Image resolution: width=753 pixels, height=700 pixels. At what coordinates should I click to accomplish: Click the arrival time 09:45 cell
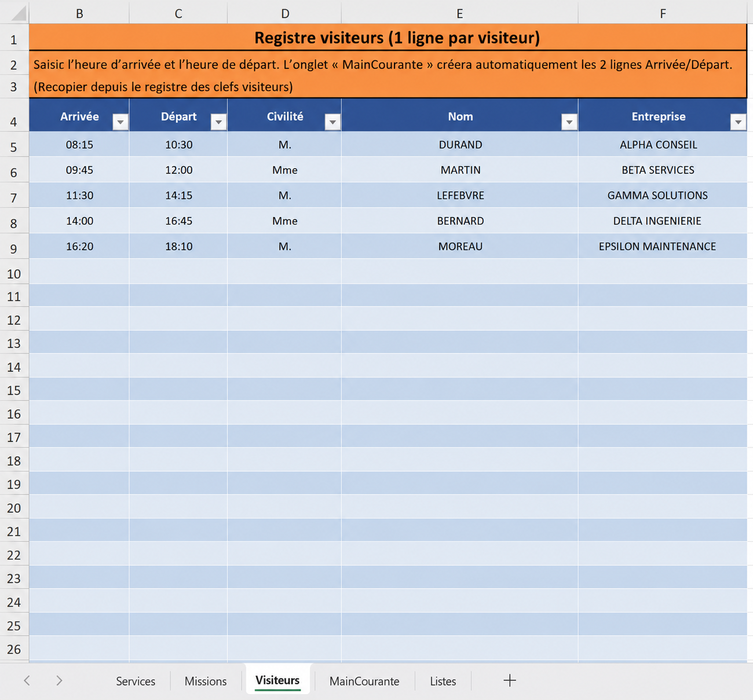click(79, 170)
